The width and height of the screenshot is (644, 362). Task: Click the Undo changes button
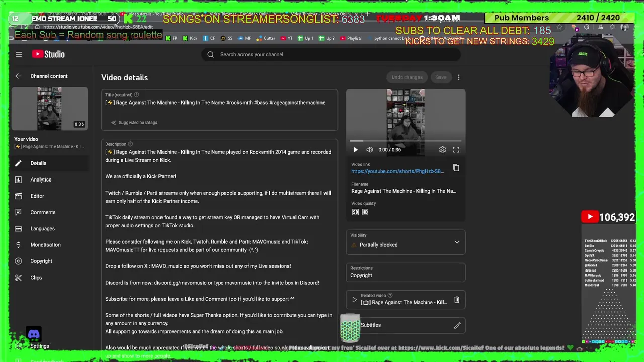407,77
